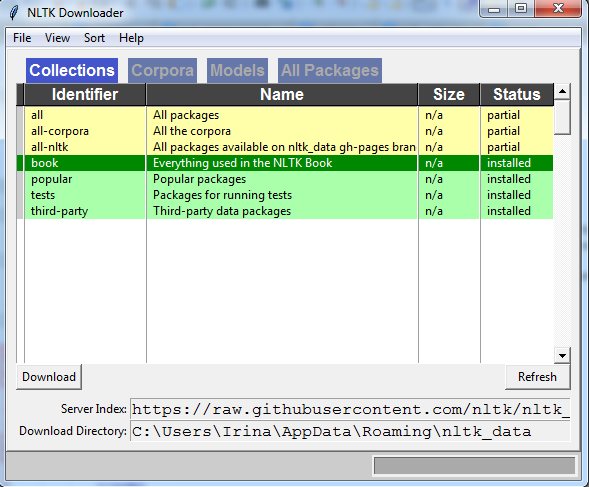
Task: Open the Help menu
Action: pos(131,38)
